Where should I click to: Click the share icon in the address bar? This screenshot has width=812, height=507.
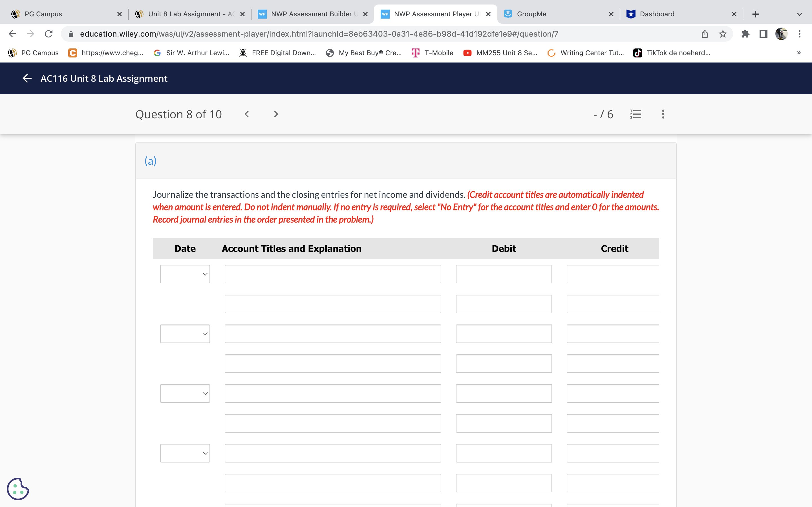(x=704, y=34)
